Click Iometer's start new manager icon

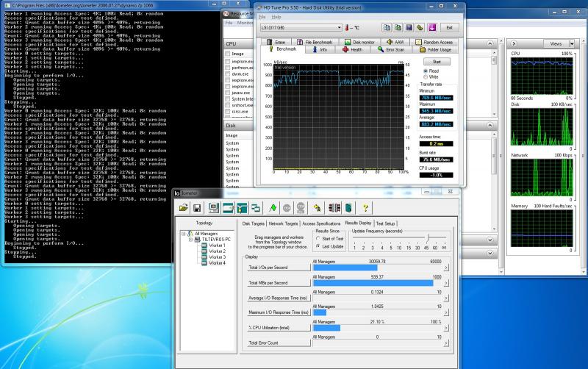214,208
